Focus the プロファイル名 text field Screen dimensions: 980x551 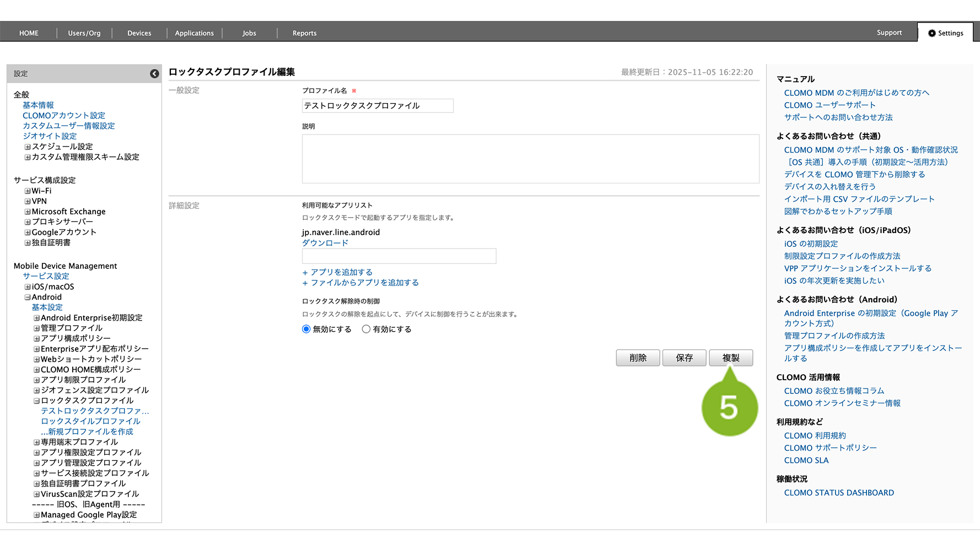[378, 106]
